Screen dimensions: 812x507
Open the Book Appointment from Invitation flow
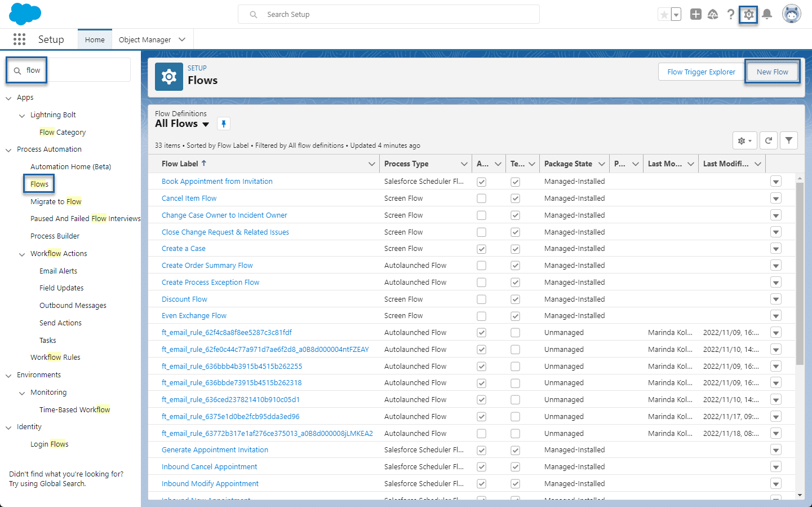[217, 181]
